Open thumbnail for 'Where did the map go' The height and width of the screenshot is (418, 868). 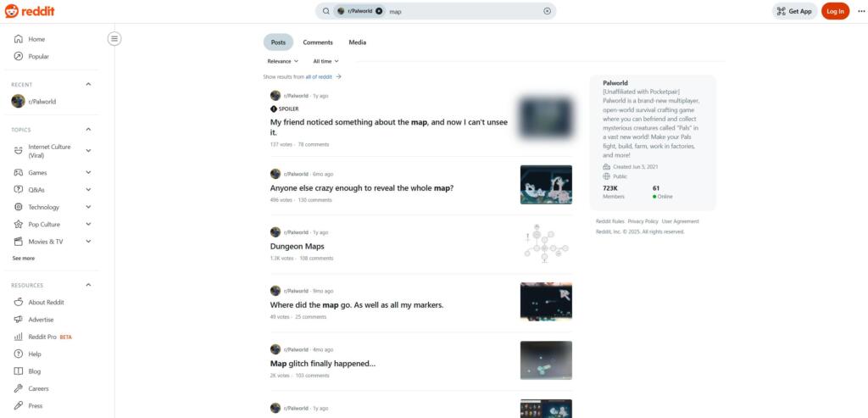click(x=546, y=303)
